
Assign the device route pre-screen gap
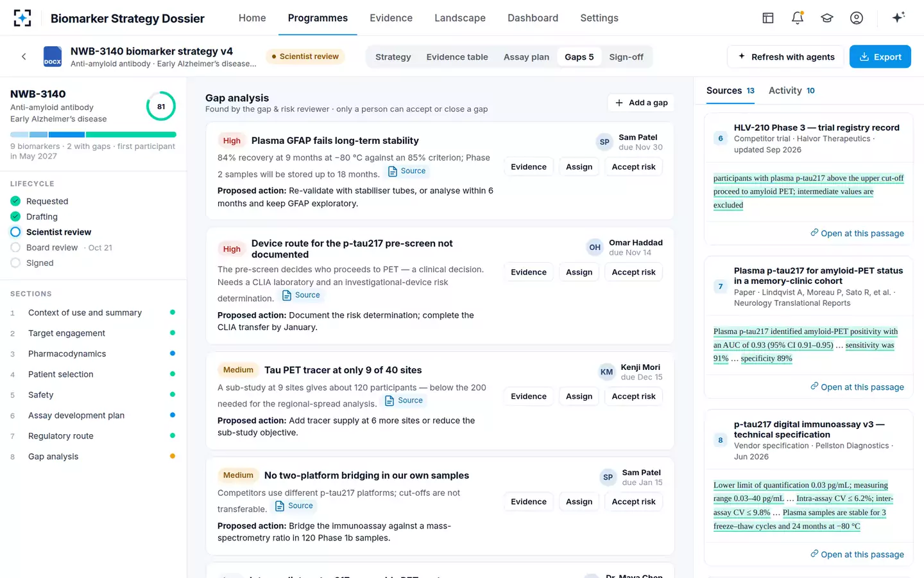pos(579,272)
